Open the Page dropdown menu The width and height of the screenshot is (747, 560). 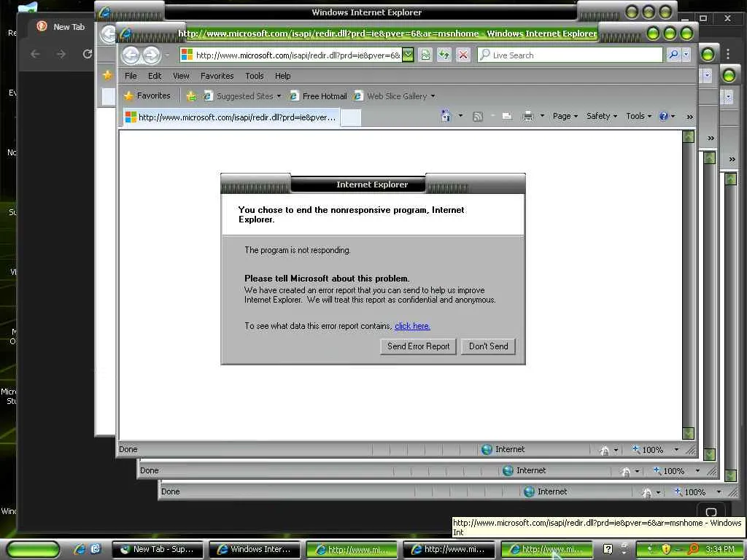click(x=565, y=116)
